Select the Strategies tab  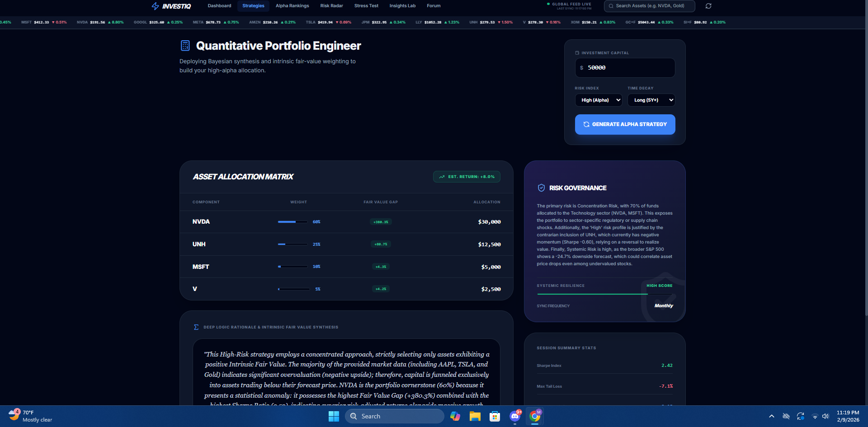pos(253,6)
